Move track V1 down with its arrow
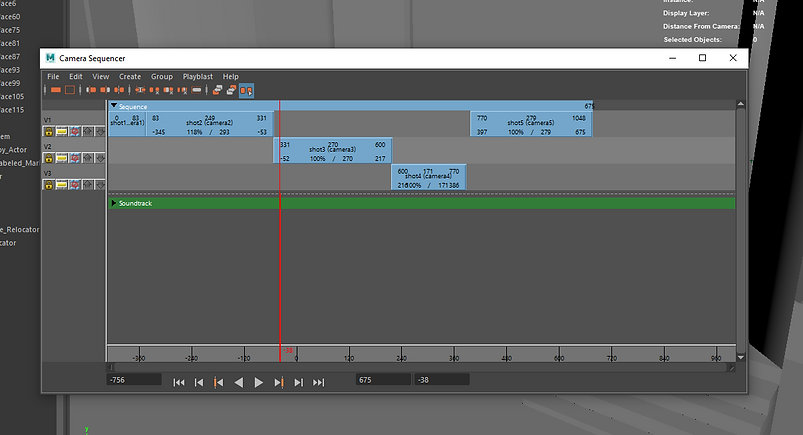Screen dimensions: 803x435 point(100,132)
